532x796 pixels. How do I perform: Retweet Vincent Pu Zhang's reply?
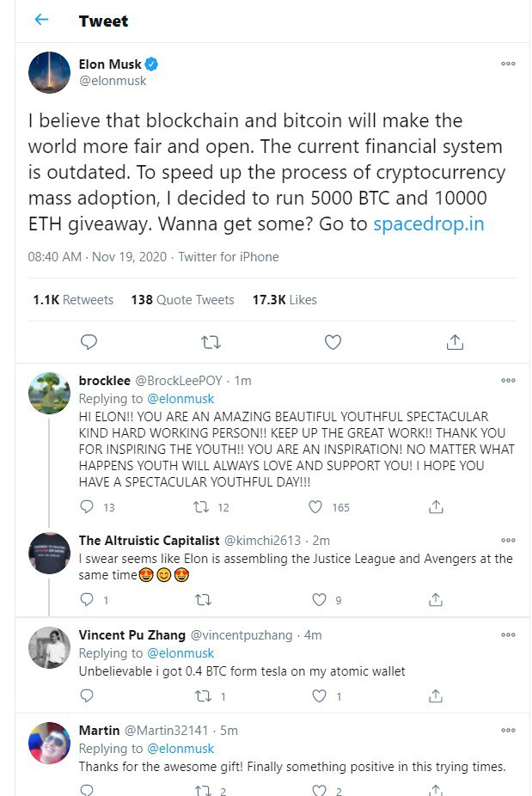tap(203, 695)
